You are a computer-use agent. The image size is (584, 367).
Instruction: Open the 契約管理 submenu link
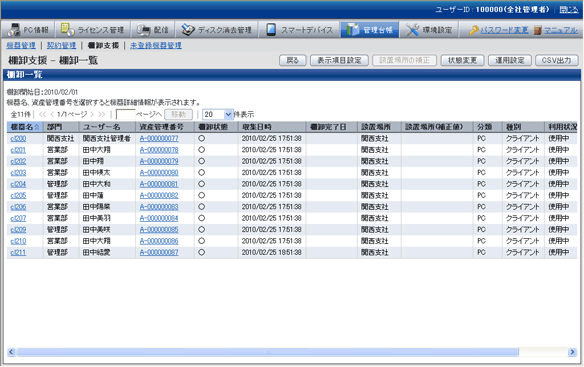coord(61,45)
